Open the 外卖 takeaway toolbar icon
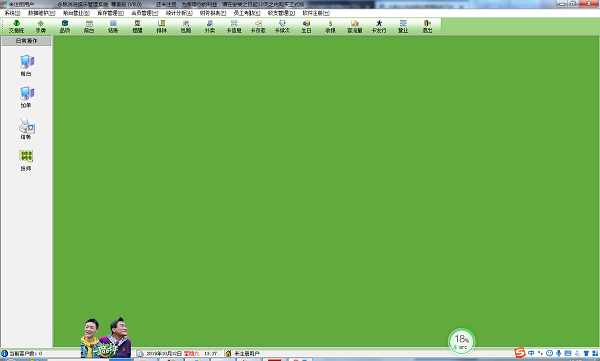Screen dimensions: 600x361 point(210,26)
